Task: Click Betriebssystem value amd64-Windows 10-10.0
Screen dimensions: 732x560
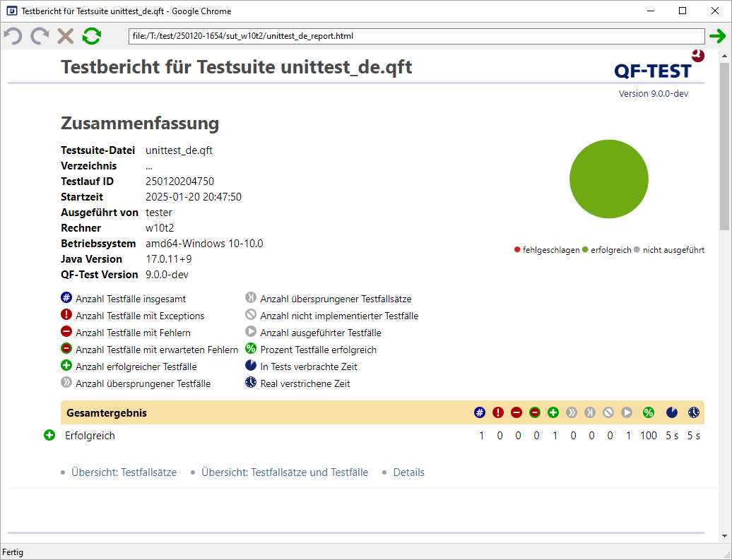Action: [204, 244]
